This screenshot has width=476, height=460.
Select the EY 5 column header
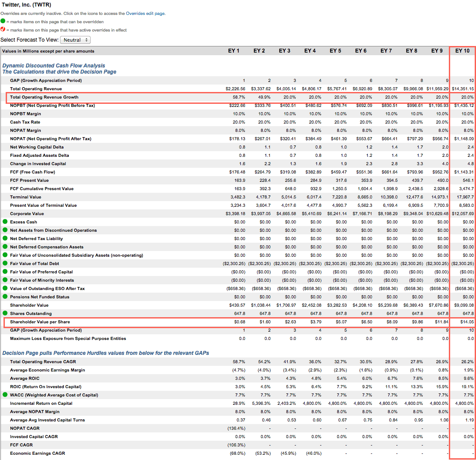tap(335, 51)
